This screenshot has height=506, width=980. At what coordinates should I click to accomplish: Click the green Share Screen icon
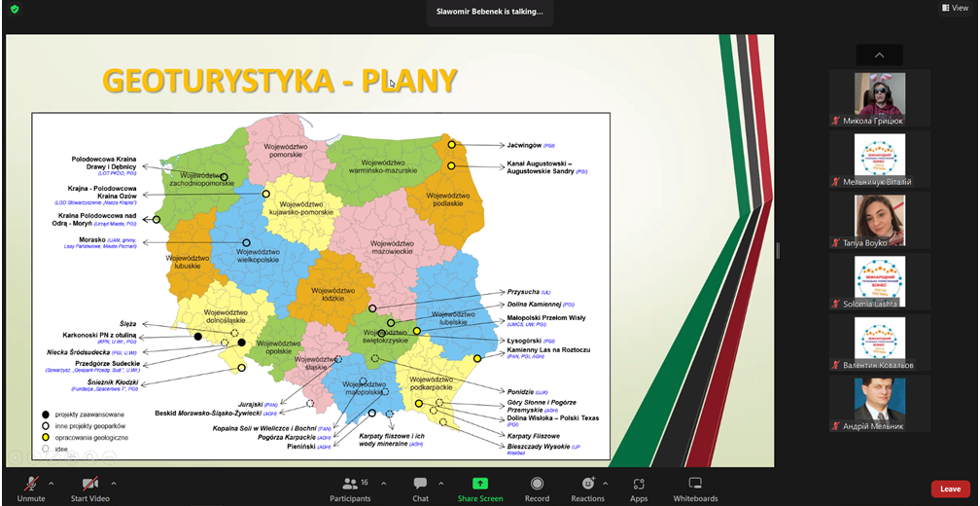pos(480,488)
